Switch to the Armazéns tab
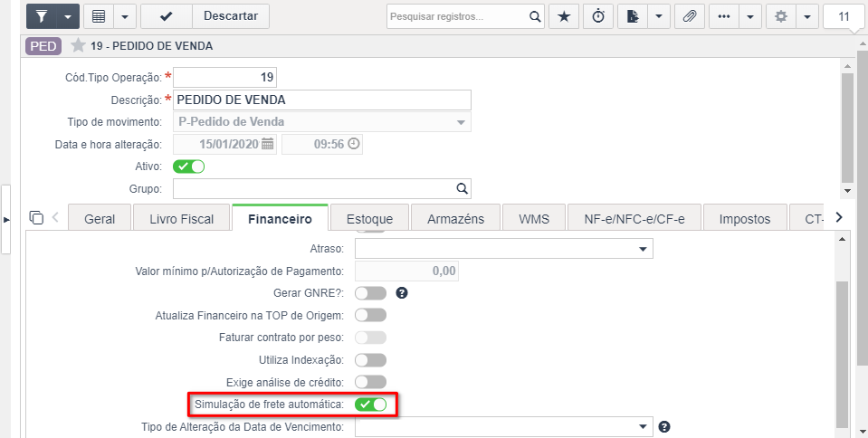 (x=455, y=219)
